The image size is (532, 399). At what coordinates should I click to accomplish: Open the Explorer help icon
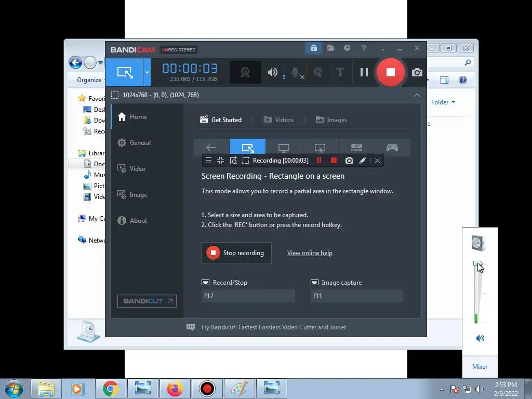pyautogui.click(x=463, y=79)
